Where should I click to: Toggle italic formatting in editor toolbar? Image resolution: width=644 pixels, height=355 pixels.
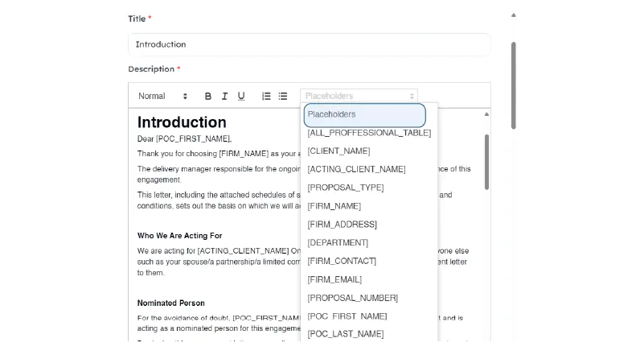(x=224, y=97)
